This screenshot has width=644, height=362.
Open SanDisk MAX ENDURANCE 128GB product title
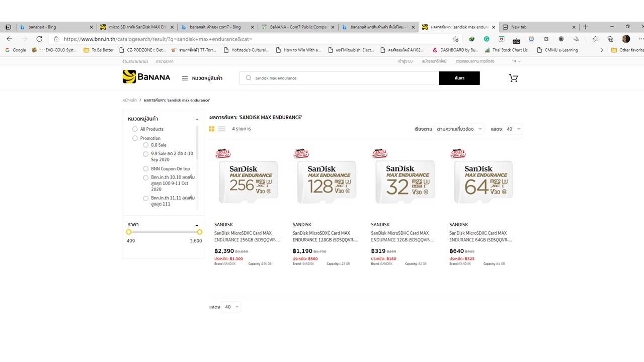(326, 236)
